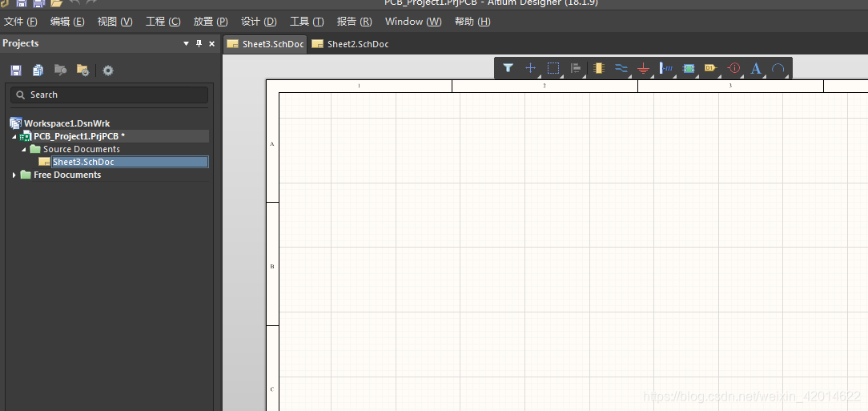868x411 pixels.
Task: Click the Place Arc drawing tool
Action: coord(778,69)
